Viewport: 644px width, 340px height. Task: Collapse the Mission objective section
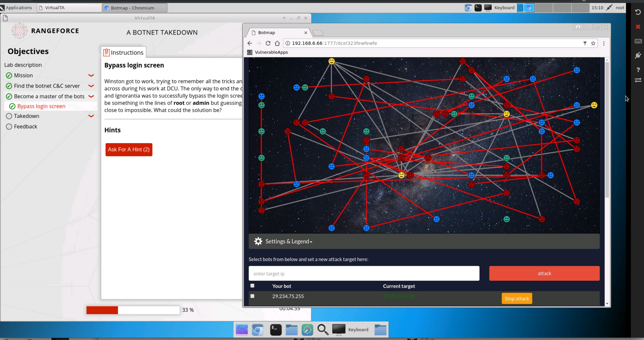(x=91, y=75)
